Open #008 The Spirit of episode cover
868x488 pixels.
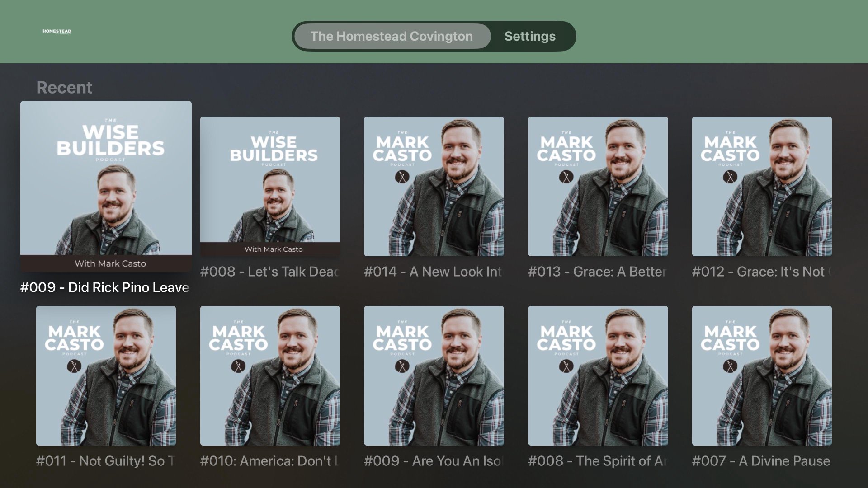[598, 375]
